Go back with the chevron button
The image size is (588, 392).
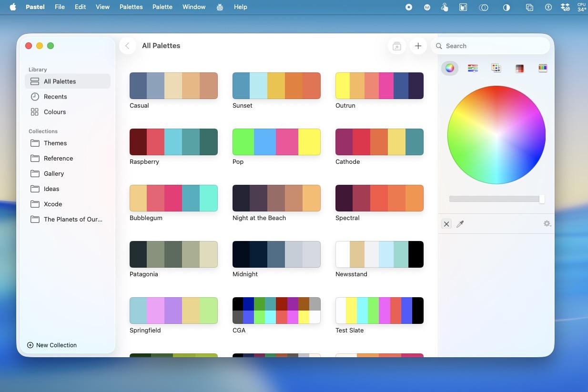click(x=128, y=46)
